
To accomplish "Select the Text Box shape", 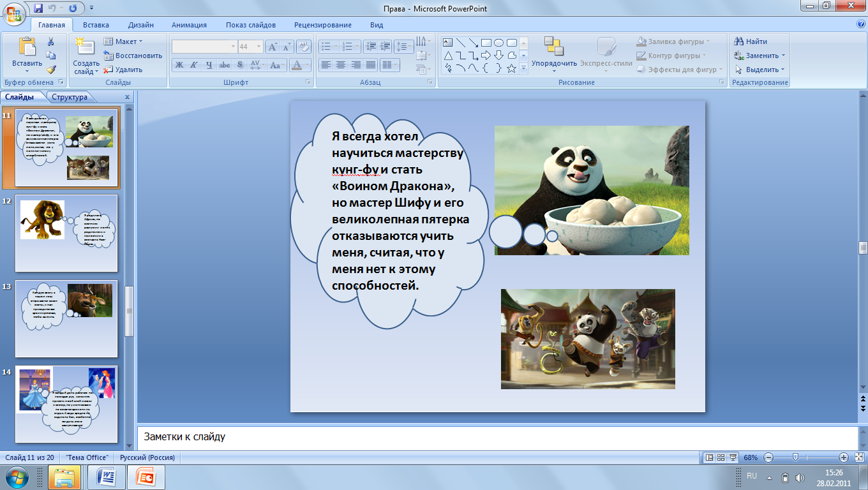I will point(448,43).
